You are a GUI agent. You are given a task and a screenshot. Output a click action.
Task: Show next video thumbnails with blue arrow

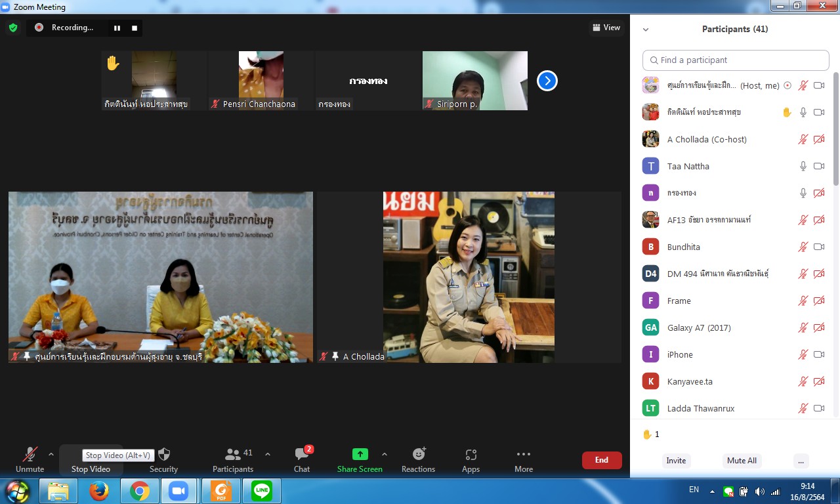click(x=547, y=81)
